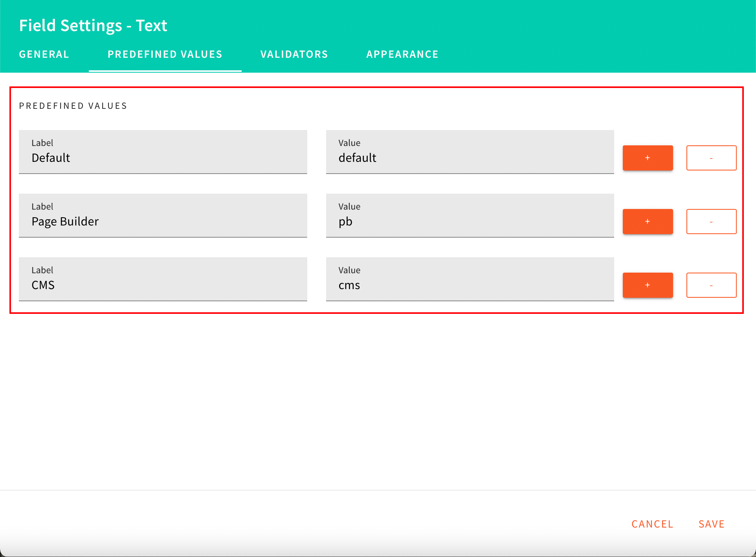This screenshot has height=557, width=756.
Task: Remove the Page Builder predefined value row
Action: (711, 221)
